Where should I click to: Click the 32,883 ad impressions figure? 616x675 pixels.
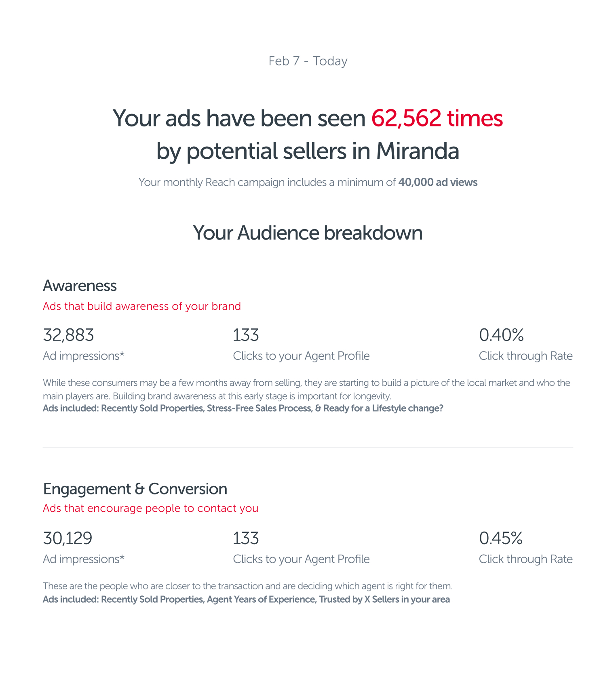(x=68, y=335)
